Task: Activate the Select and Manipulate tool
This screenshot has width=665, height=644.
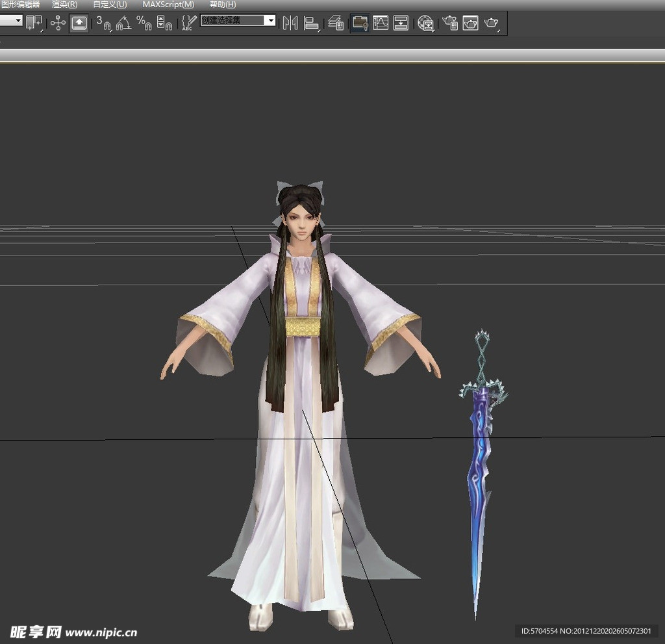Action: (58, 23)
